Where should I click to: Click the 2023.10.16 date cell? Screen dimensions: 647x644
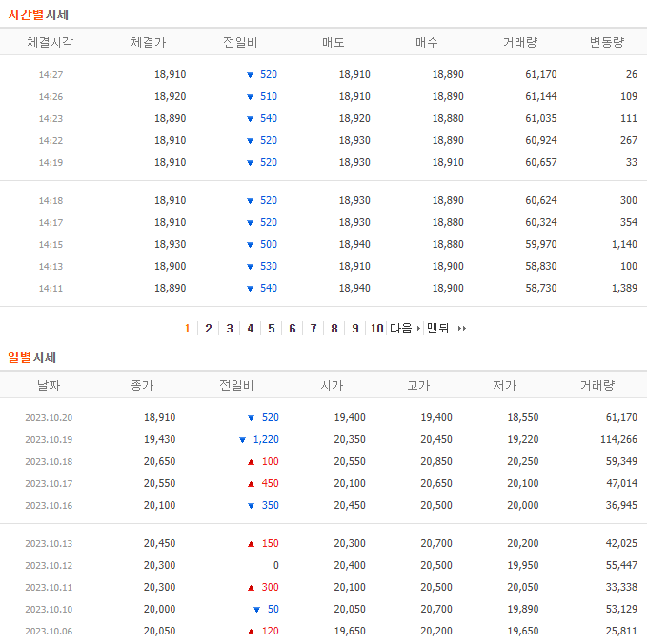point(49,505)
